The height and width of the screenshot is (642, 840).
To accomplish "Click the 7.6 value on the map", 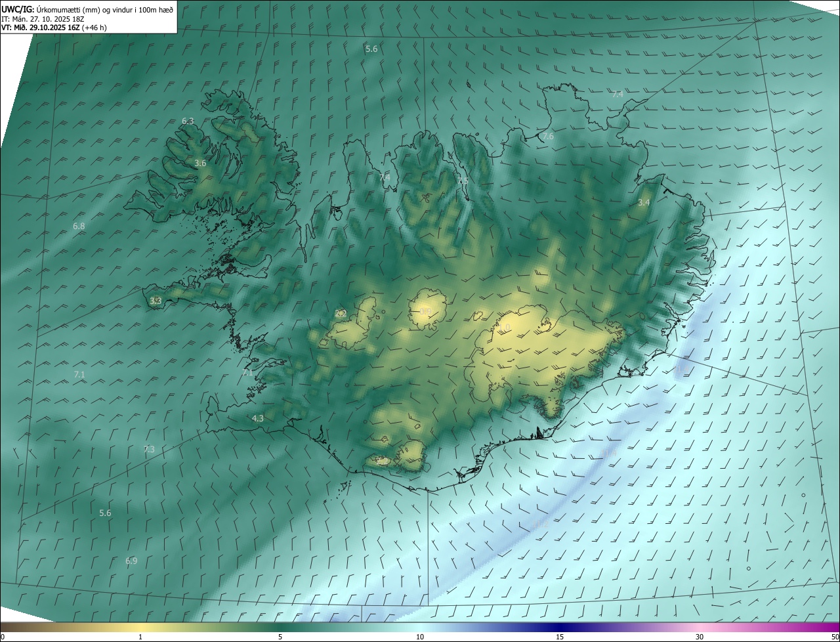I will click(548, 137).
